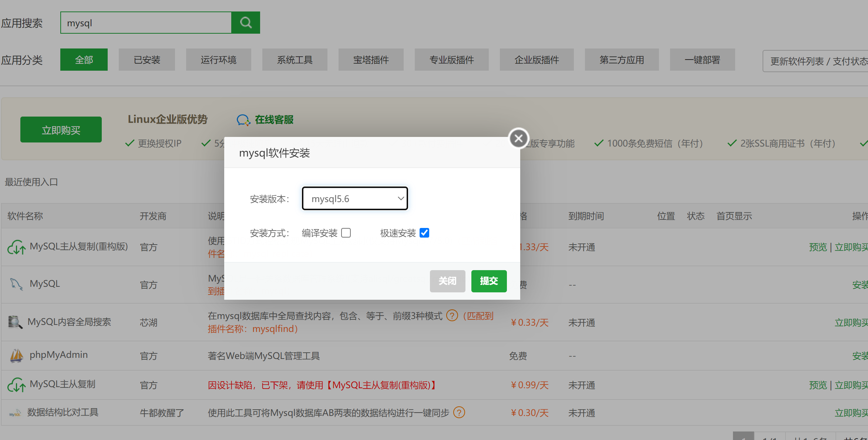Click MySQL内容全局搜索 magnifier icon
The image size is (868, 440).
tap(15, 322)
